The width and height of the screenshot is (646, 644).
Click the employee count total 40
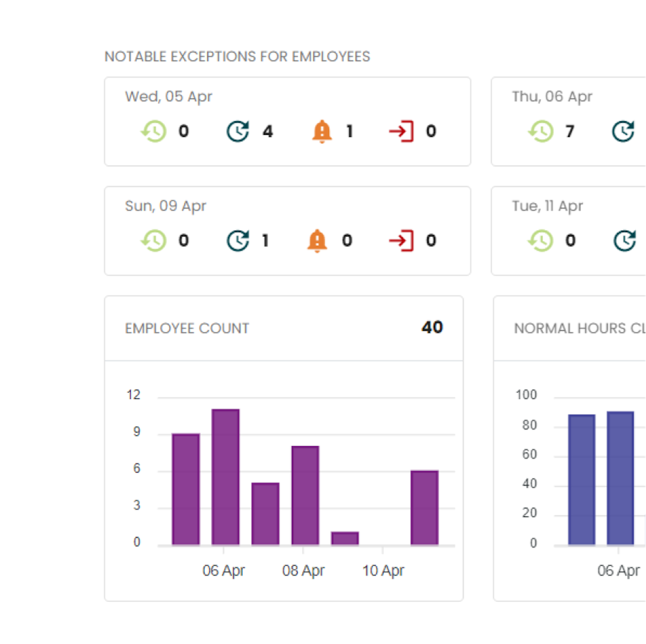click(x=432, y=327)
